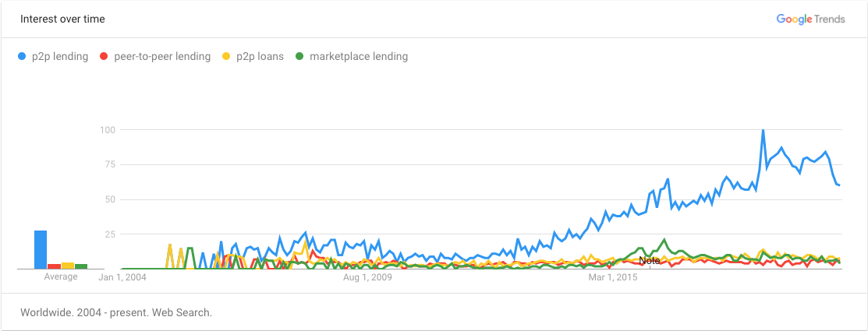Click the Google Trends logo
Image resolution: width=868 pixels, height=331 pixels.
pyautogui.click(x=810, y=19)
